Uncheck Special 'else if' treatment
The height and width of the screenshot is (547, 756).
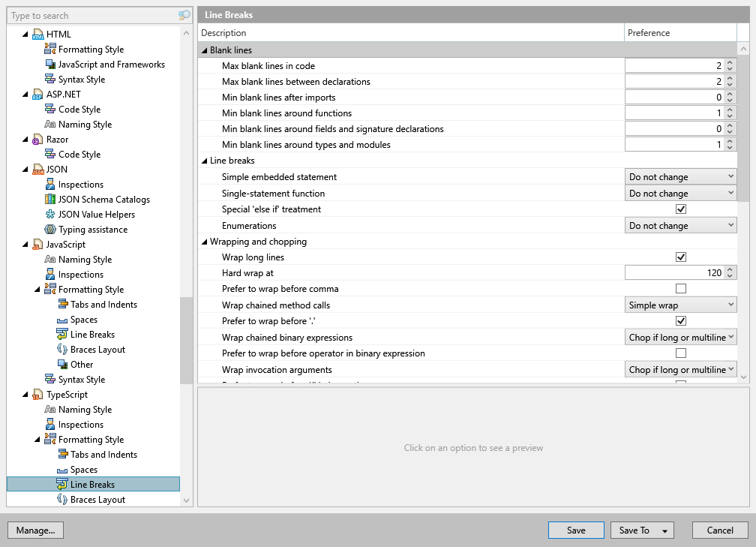click(x=681, y=209)
